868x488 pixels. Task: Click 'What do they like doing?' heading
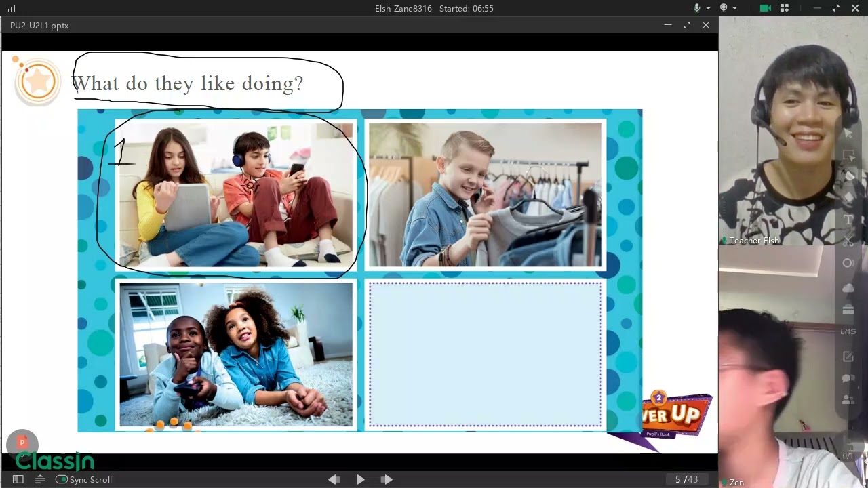pos(187,83)
